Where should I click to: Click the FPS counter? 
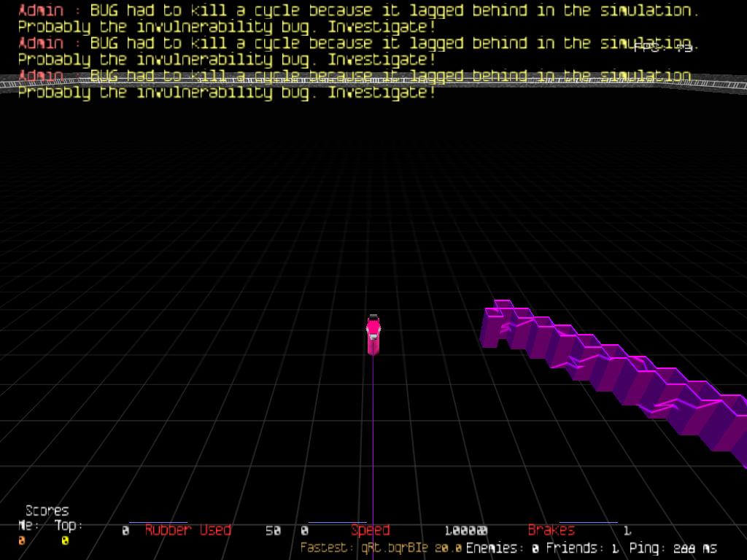point(662,48)
